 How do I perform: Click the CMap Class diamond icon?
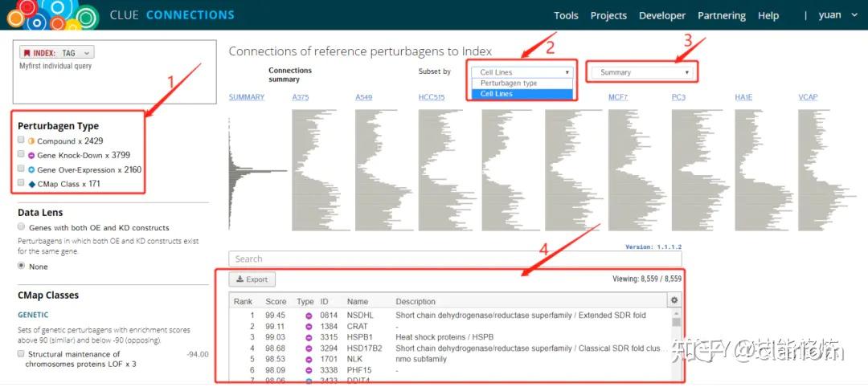point(31,184)
